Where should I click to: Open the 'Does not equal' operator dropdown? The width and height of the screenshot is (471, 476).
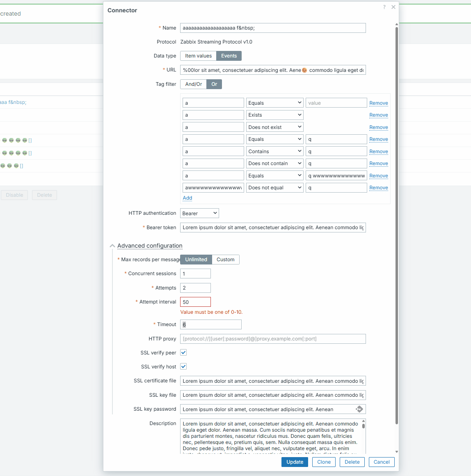click(x=274, y=188)
